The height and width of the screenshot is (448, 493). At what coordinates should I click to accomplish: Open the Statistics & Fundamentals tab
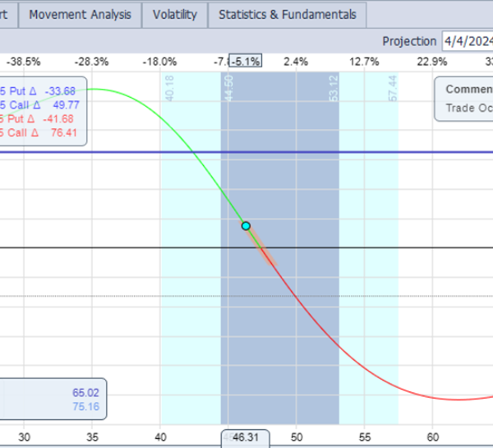287,15
